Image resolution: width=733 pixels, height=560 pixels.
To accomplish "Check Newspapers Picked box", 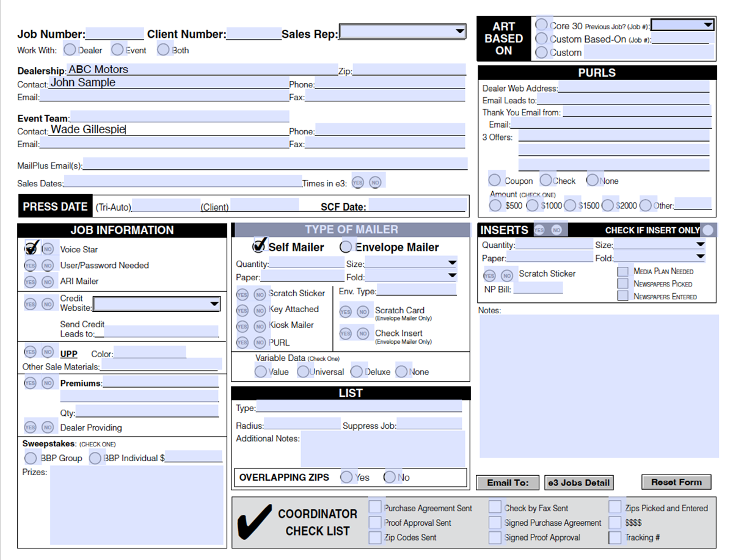I will (x=623, y=283).
